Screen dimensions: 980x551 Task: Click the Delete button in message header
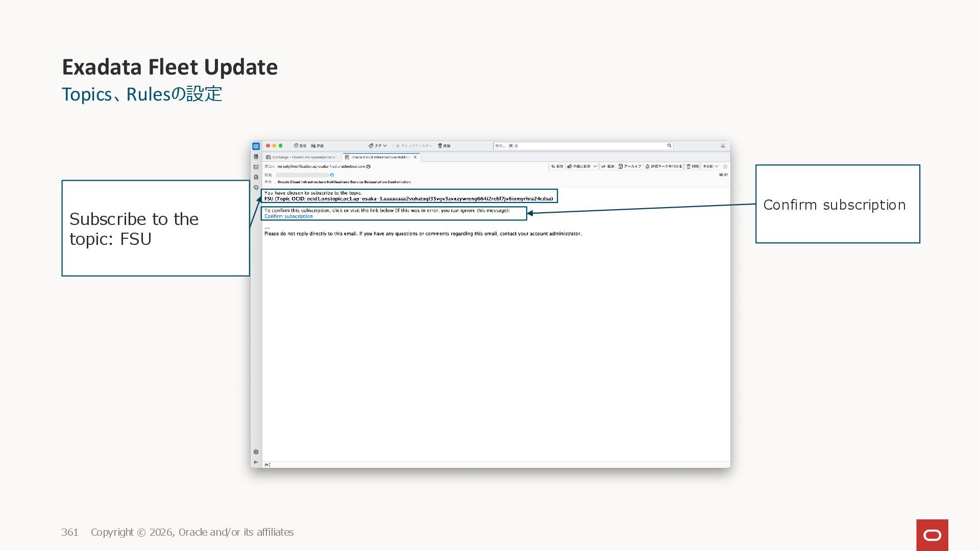pyautogui.click(x=693, y=166)
